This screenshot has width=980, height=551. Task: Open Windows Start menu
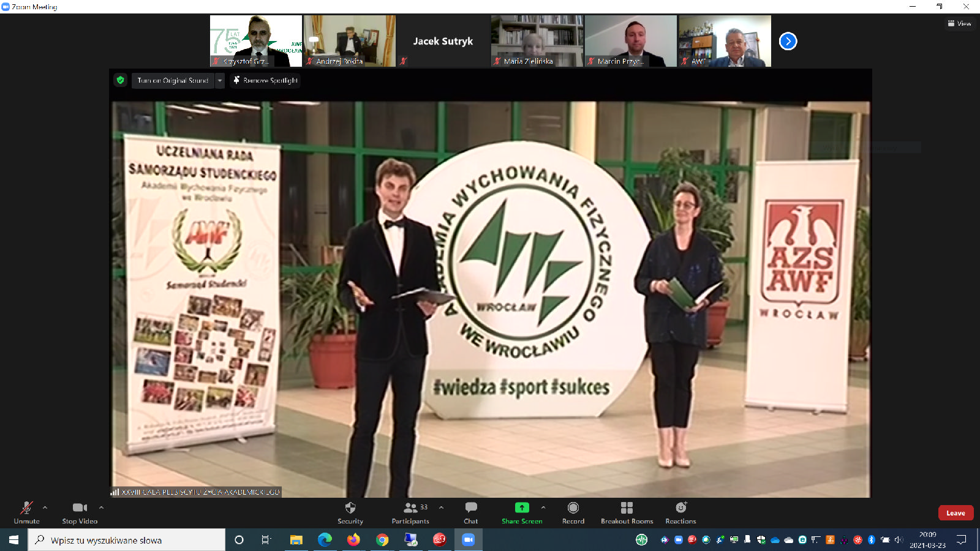tap(13, 539)
